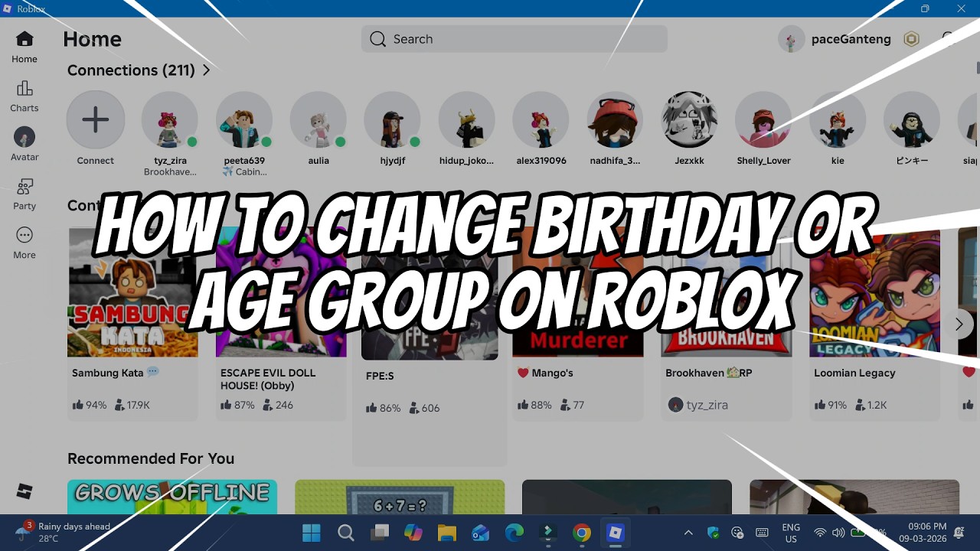
Task: Click the Loomian Legacy 1.2K player count
Action: click(x=871, y=405)
